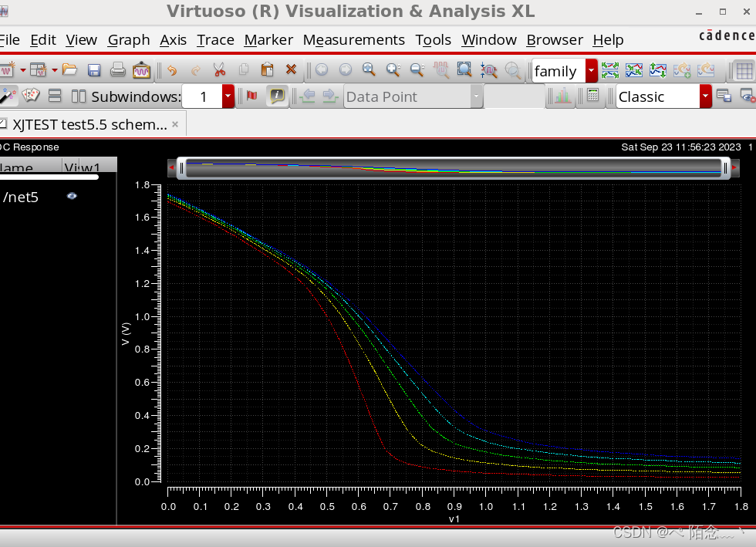Click the playing cards layout icon
This screenshot has width=756, height=547.
click(31, 96)
